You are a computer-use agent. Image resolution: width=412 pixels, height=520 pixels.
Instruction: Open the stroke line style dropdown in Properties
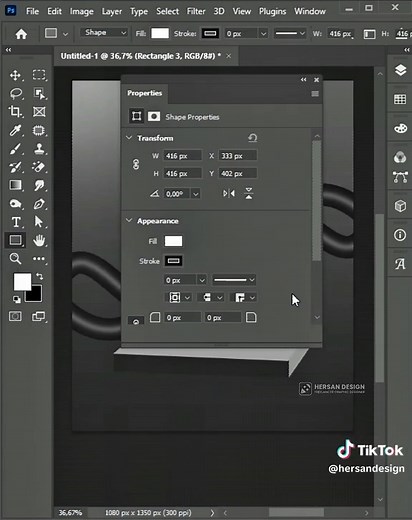[x=234, y=280]
